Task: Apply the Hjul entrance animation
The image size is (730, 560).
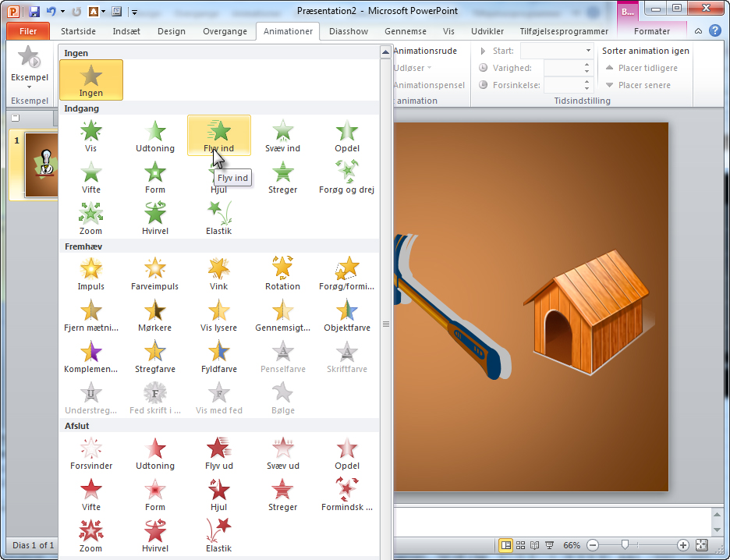Action: click(x=218, y=177)
